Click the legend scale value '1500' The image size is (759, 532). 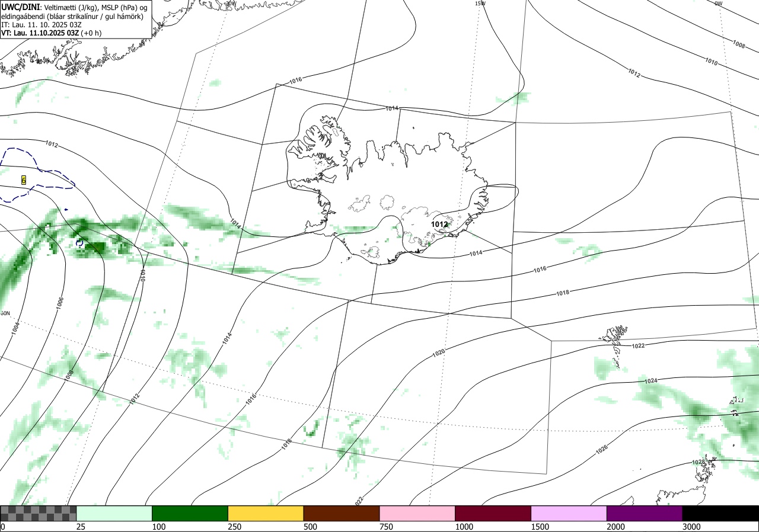coord(540,527)
